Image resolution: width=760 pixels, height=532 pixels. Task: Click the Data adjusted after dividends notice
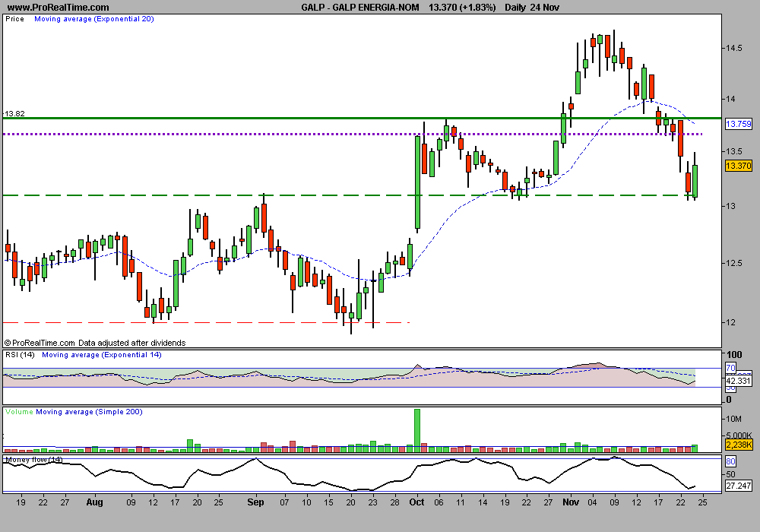pyautogui.click(x=131, y=343)
